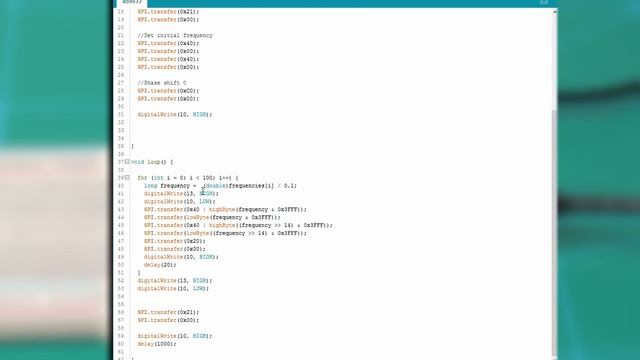640x360 pixels.
Task: Click digitalWrite(13, HIGH) on line 52
Action: (x=175, y=281)
